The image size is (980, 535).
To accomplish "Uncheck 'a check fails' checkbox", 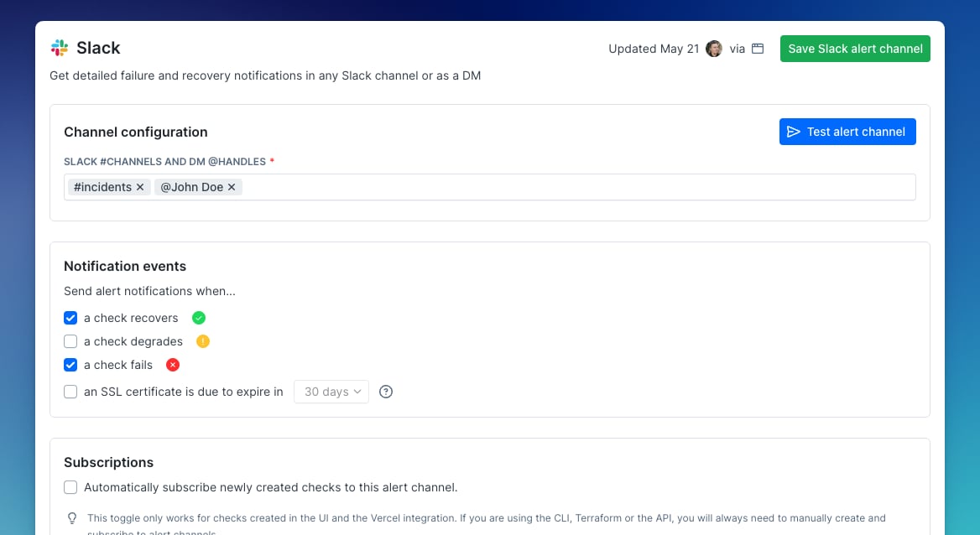I will (70, 365).
